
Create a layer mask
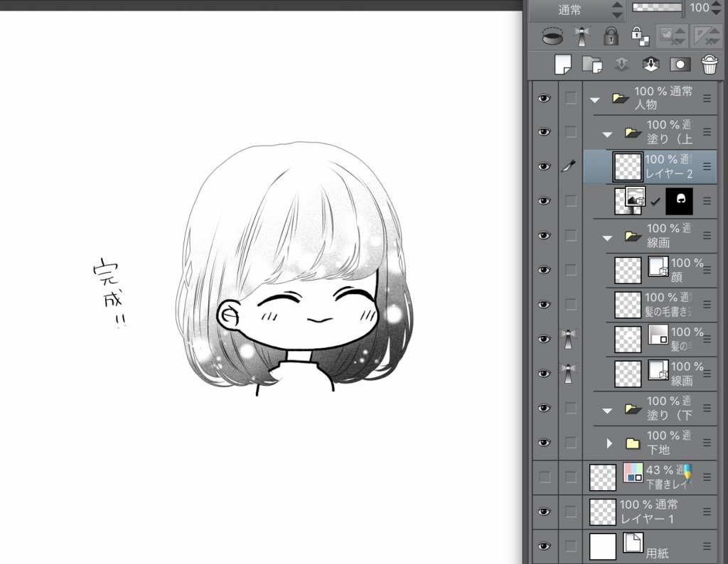680,64
